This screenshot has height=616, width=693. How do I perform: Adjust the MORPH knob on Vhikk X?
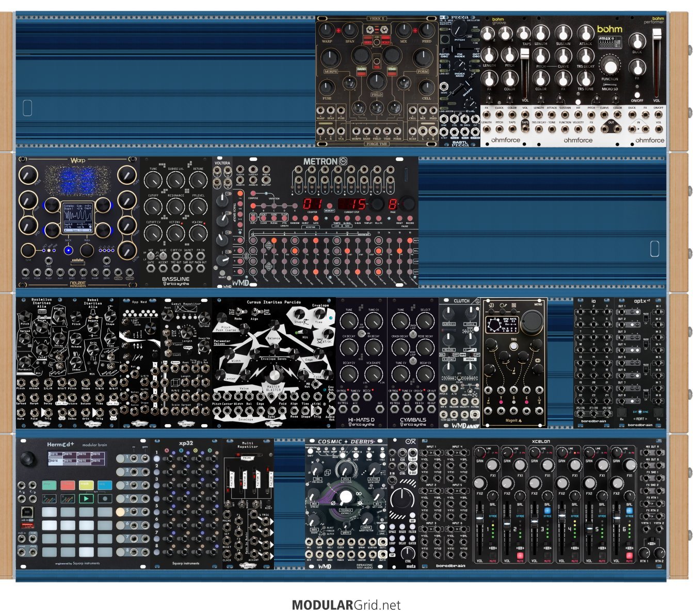pos(331,58)
